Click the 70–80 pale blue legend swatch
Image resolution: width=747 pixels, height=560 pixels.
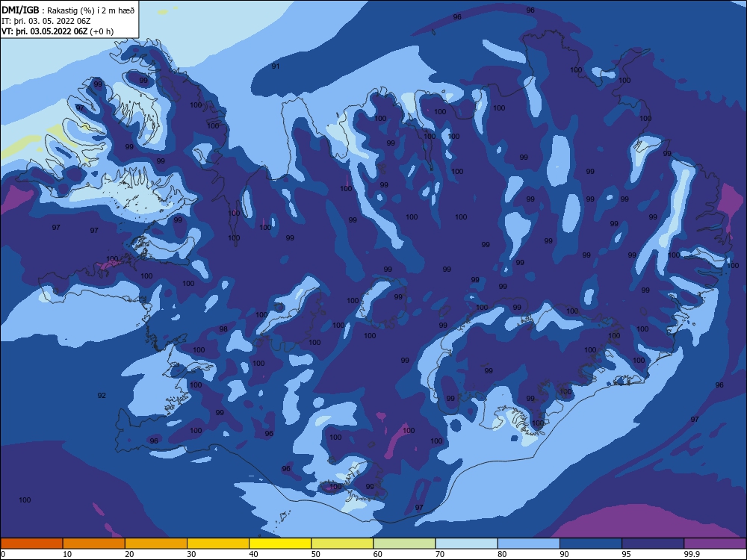tap(467, 544)
